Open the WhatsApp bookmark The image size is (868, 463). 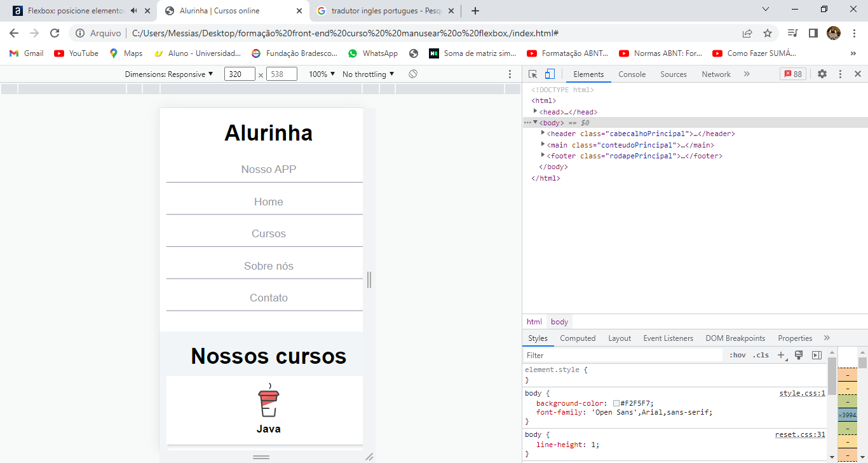point(373,53)
